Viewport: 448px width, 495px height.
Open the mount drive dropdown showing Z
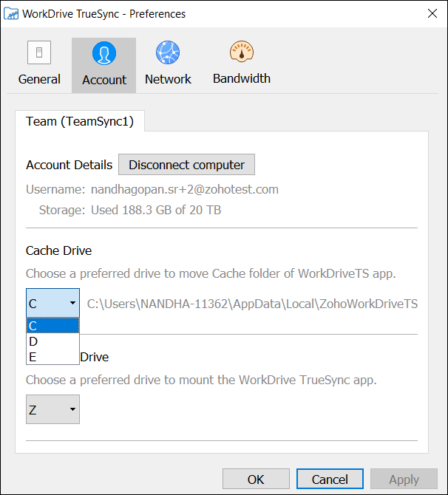pos(52,409)
